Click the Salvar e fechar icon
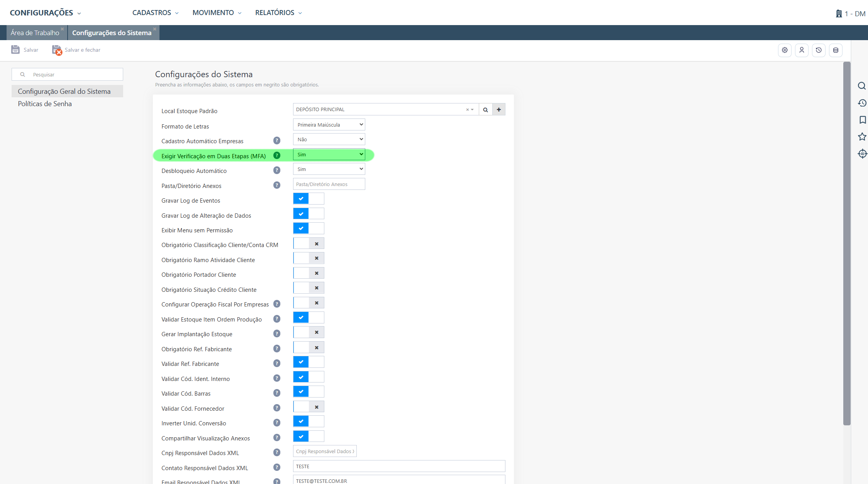 point(57,50)
